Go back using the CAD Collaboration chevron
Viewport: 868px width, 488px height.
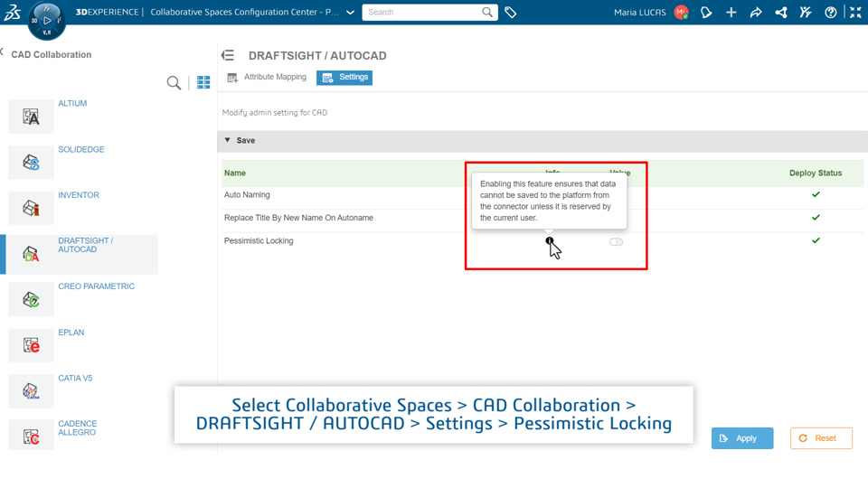click(x=2, y=52)
